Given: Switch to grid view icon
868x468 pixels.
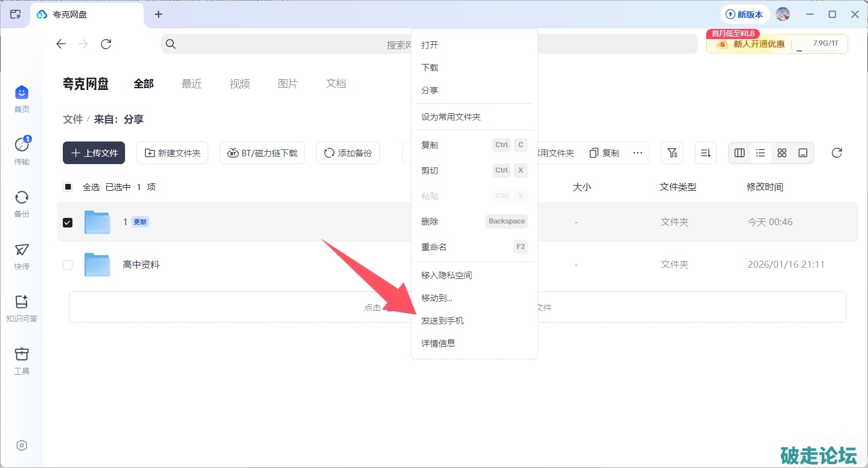Looking at the screenshot, I should [x=782, y=153].
